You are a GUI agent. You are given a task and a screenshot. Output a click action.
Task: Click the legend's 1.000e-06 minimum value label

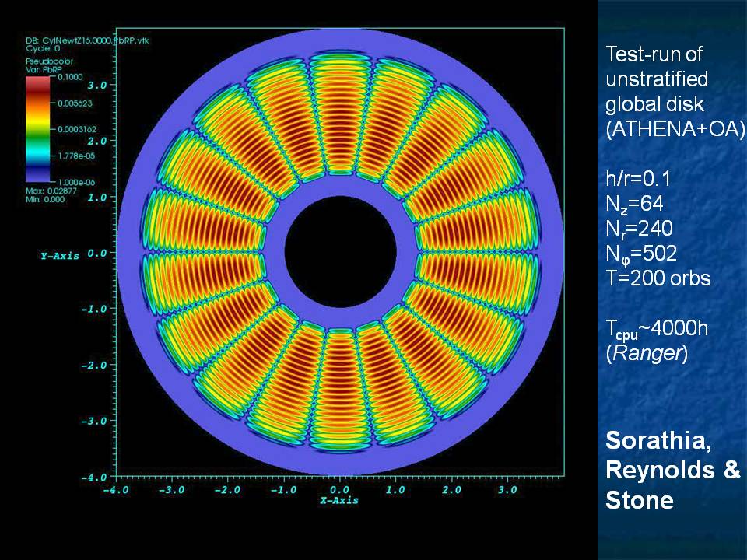tap(64, 181)
